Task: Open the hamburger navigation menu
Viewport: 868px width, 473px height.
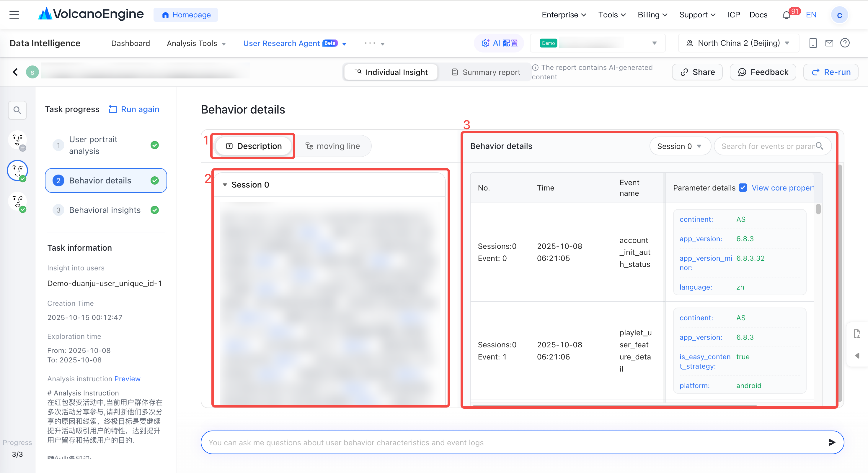Action: coord(14,15)
